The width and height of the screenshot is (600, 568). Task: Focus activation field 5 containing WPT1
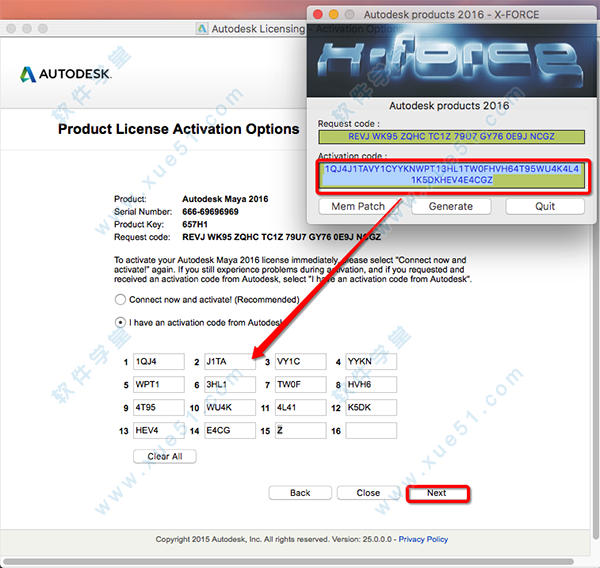tap(159, 385)
